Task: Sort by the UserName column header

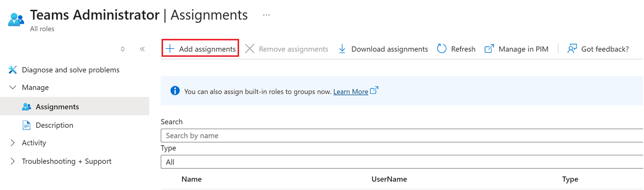Action: 389,179
